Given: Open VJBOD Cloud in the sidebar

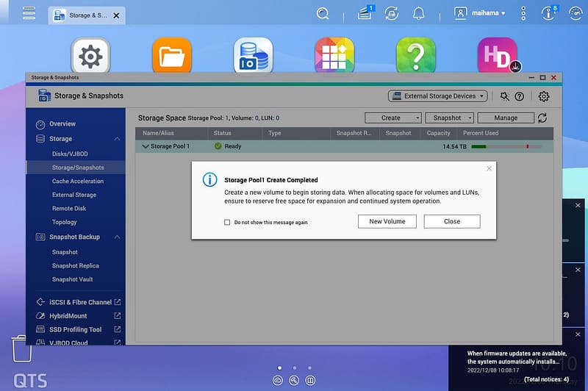Looking at the screenshot, I should 68,342.
